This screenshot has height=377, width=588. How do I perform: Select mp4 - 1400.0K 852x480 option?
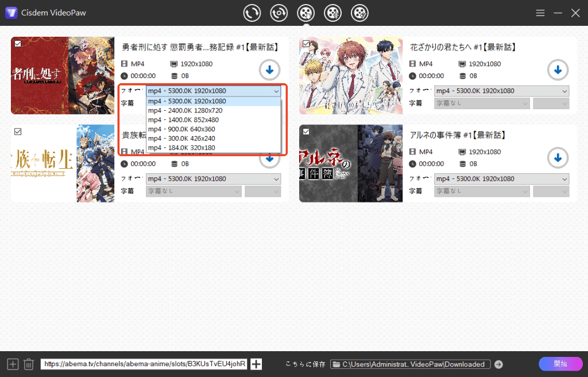pyautogui.click(x=214, y=120)
